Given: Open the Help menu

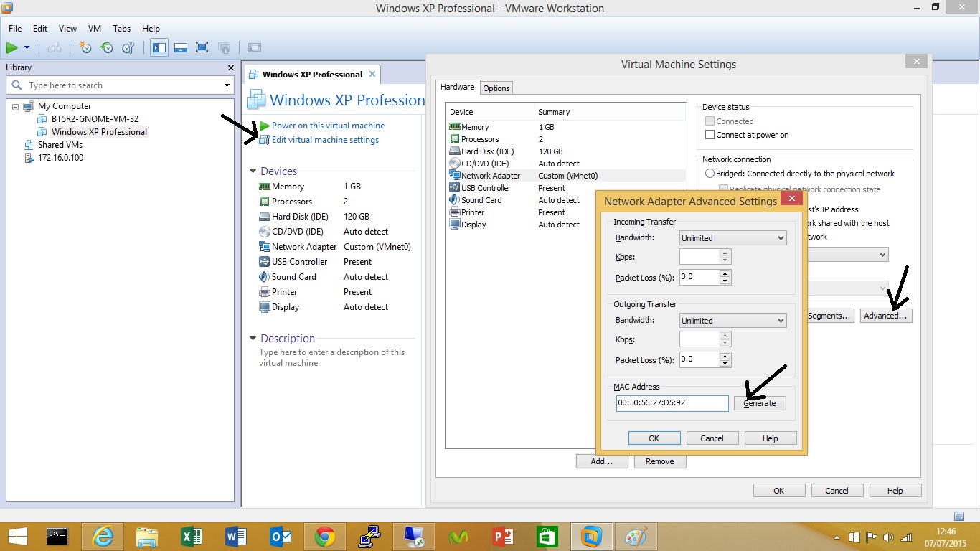Looking at the screenshot, I should (151, 29).
